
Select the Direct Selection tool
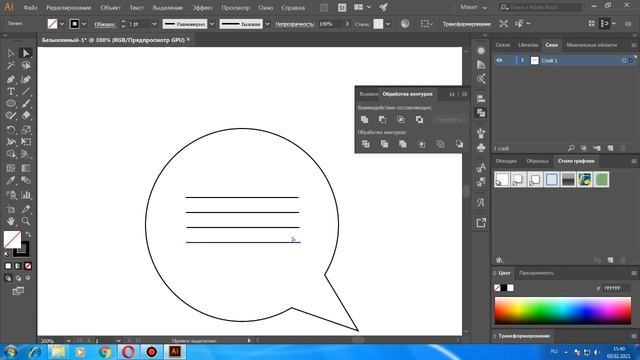point(26,53)
